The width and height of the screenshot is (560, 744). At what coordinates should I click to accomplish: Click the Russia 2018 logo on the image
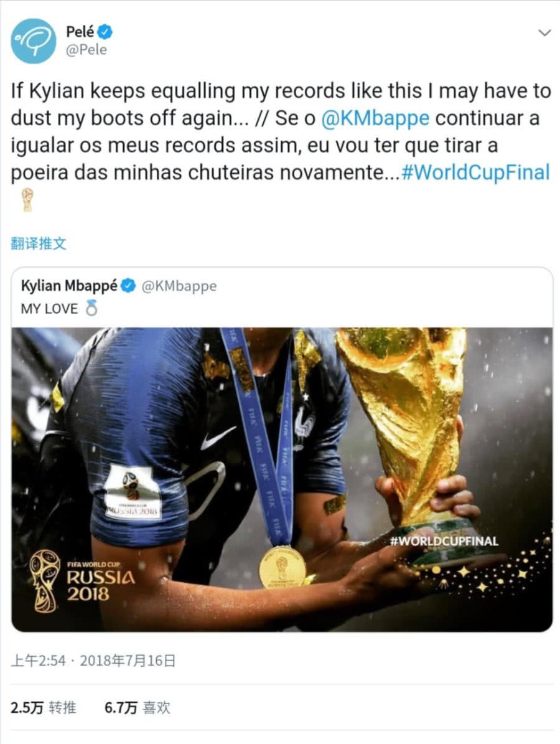click(x=82, y=580)
